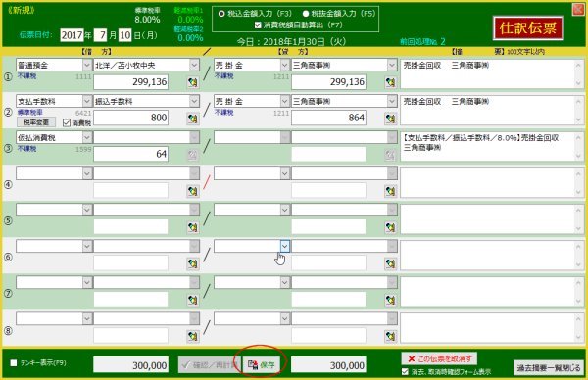Click row 7 credit amount calculator icon
The width and height of the screenshot is (588, 380).
pos(390,300)
